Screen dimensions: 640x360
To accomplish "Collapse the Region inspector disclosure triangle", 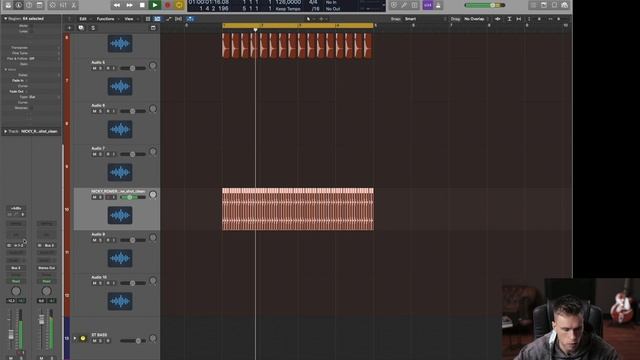I will [5, 19].
